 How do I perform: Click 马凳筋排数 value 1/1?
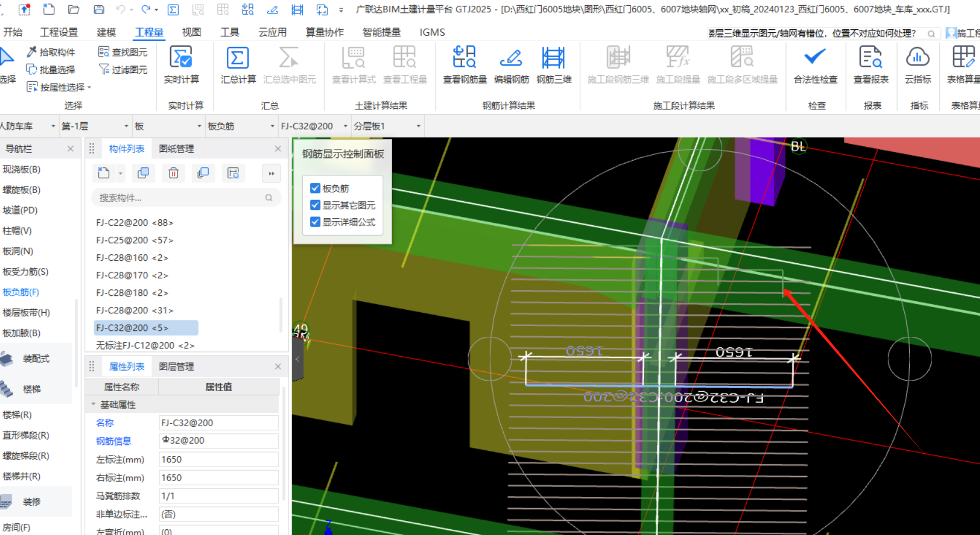tap(219, 496)
